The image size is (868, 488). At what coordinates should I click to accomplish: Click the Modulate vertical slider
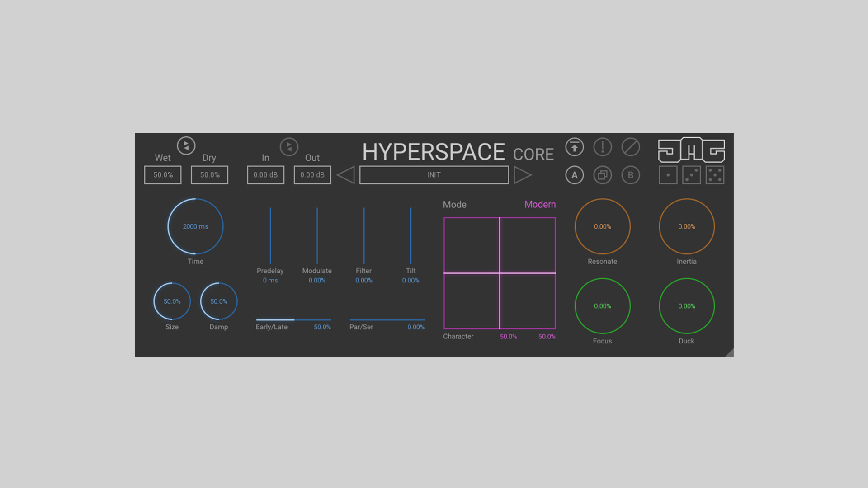[x=317, y=236]
